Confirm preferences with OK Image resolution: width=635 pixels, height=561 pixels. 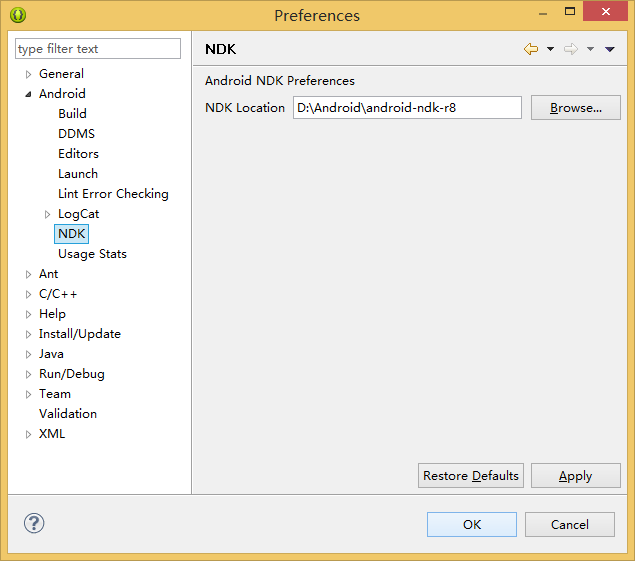[x=472, y=525]
